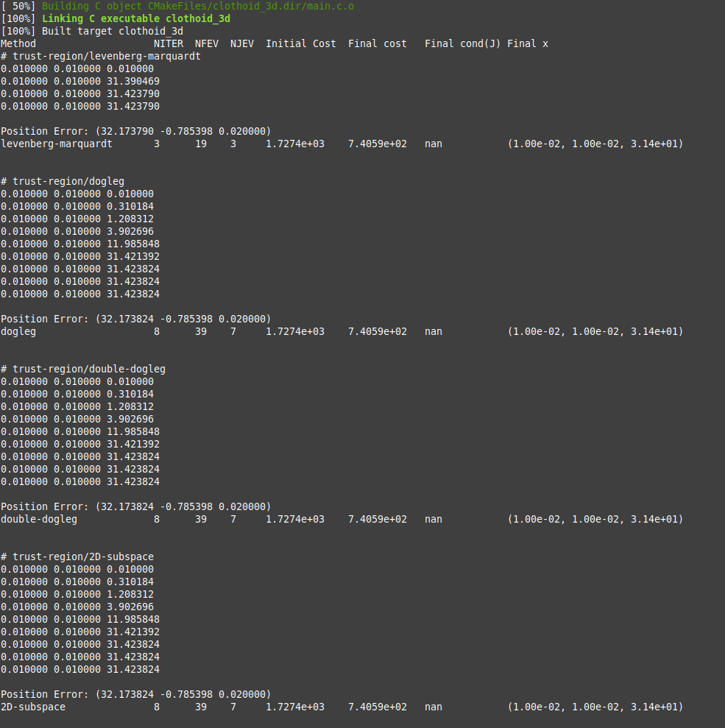The image size is (725, 728).
Task: Click the '# trust-region/dogleg' heading
Action: click(x=63, y=182)
